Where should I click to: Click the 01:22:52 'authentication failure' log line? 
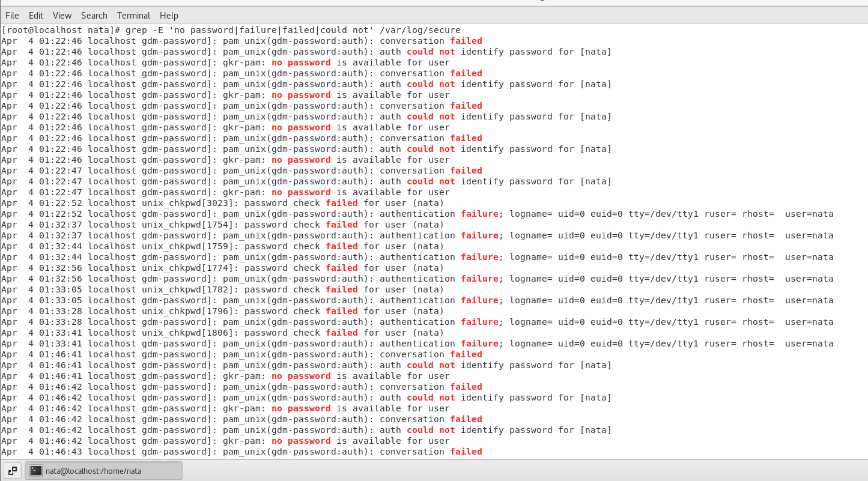(x=417, y=214)
